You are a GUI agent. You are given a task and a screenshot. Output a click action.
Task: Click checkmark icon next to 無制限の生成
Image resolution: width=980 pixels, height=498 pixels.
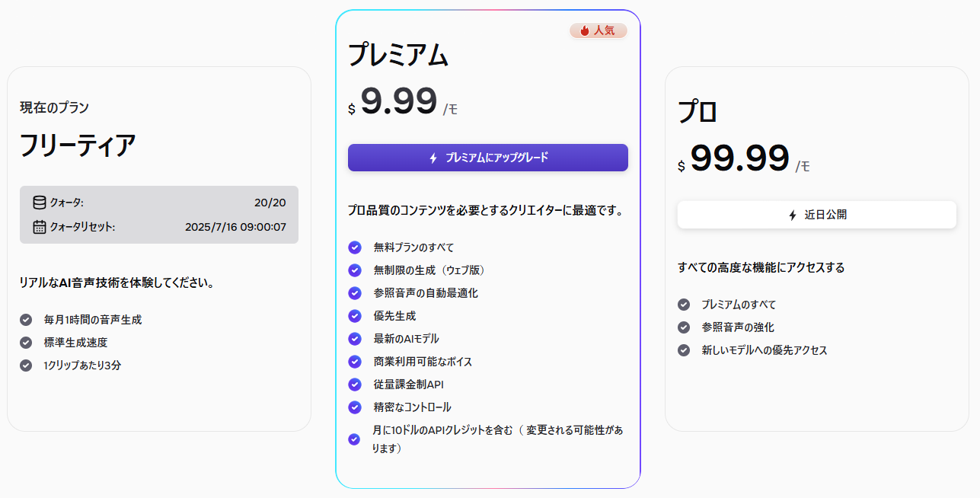(x=354, y=270)
